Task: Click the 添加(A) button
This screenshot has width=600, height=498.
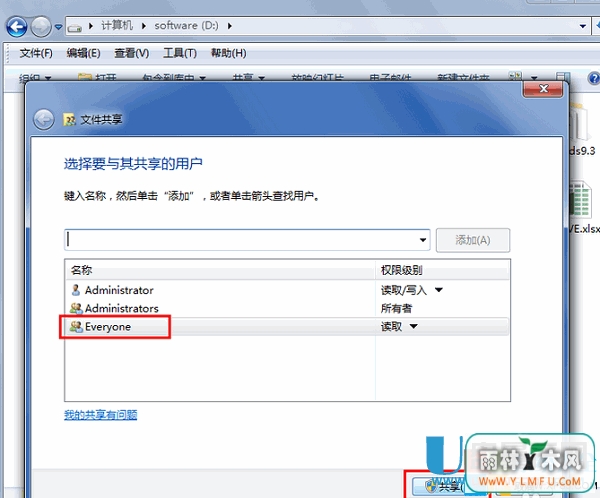Action: click(473, 240)
